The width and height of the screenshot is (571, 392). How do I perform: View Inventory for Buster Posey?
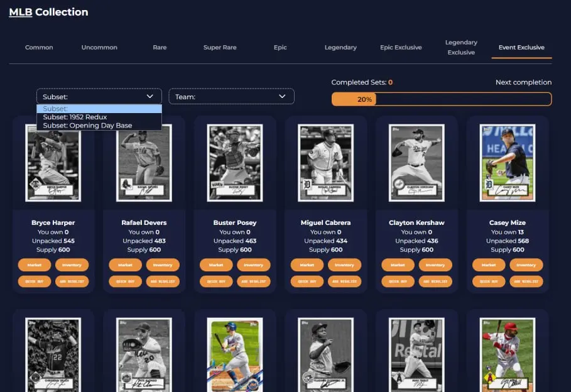[253, 265]
